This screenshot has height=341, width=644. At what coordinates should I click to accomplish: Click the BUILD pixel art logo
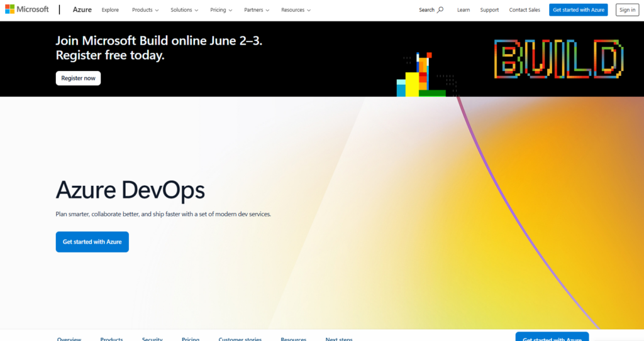point(558,58)
